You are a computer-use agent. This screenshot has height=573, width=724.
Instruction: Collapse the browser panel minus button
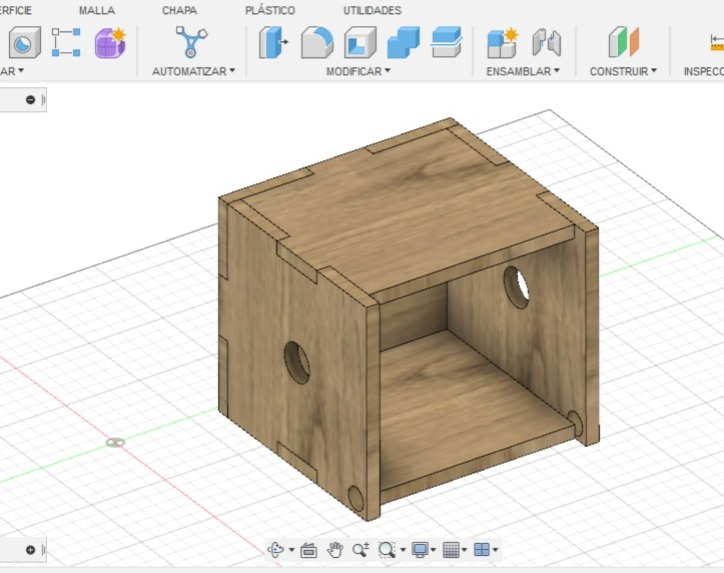30,100
